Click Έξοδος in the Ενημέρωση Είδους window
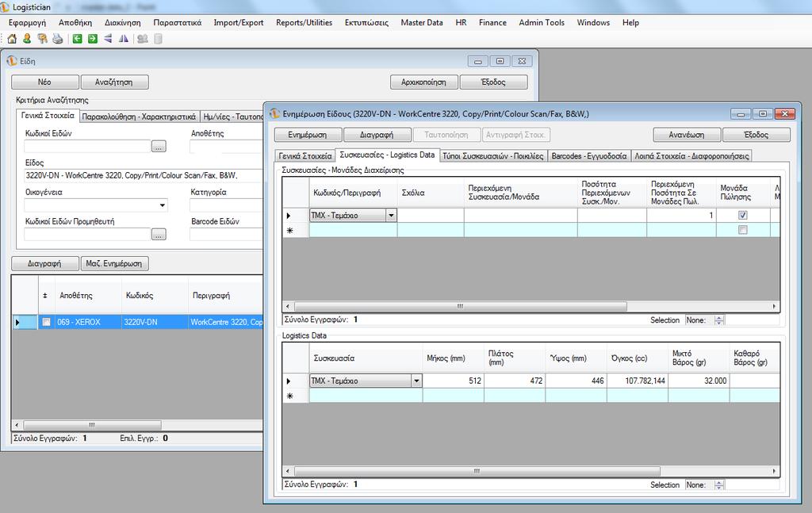812x513 pixels. click(x=756, y=135)
